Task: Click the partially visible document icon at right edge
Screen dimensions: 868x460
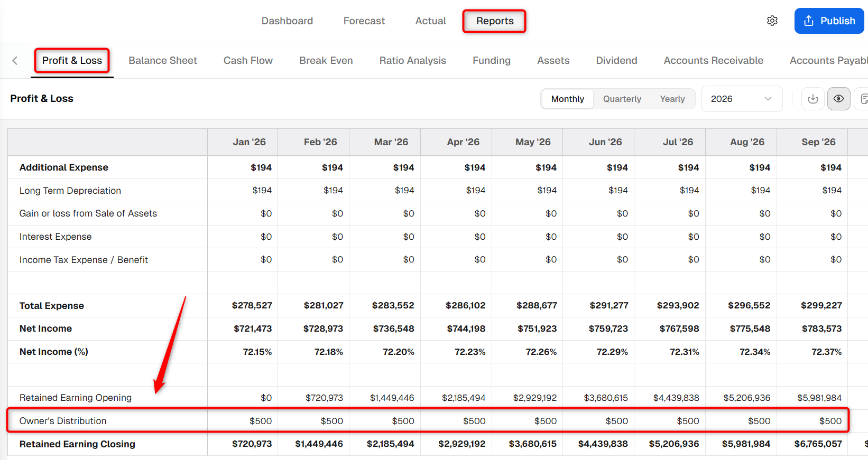Action: coord(863,99)
